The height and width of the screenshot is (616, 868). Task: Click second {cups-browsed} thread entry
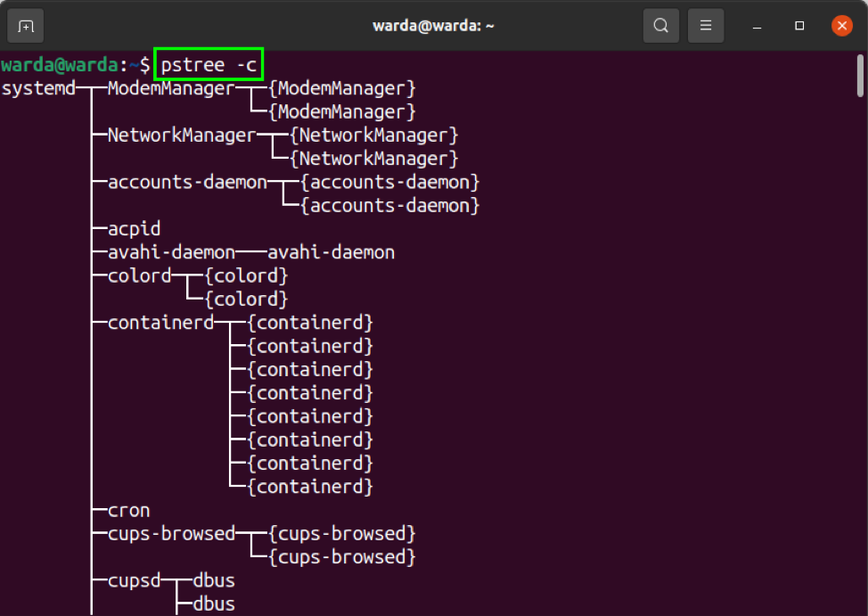pyautogui.click(x=341, y=557)
